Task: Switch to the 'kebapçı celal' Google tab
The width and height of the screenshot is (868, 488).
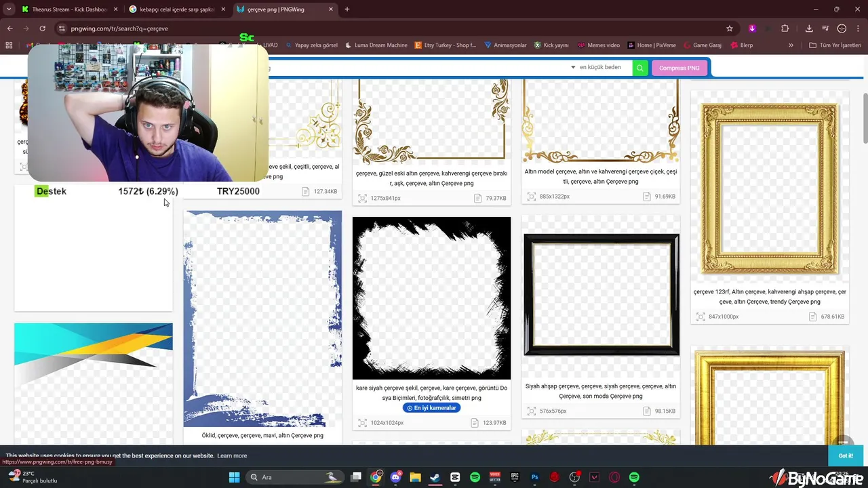Action: pos(176,9)
